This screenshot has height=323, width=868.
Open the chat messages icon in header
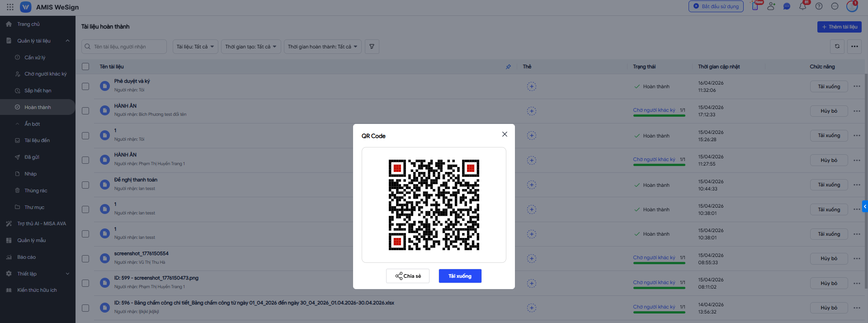click(787, 6)
